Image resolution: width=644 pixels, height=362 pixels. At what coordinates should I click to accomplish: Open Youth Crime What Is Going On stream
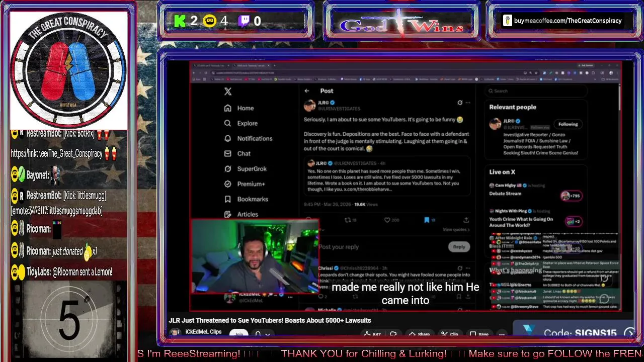point(521,222)
